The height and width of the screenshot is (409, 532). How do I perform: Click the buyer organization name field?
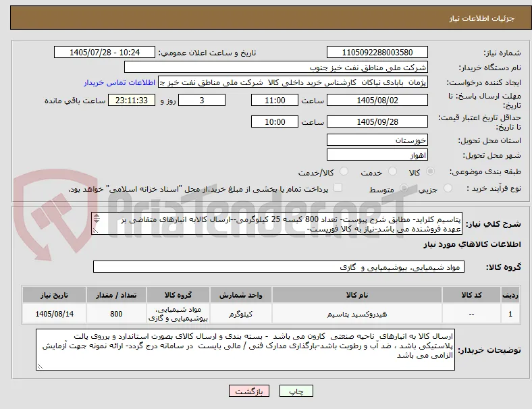276,67
